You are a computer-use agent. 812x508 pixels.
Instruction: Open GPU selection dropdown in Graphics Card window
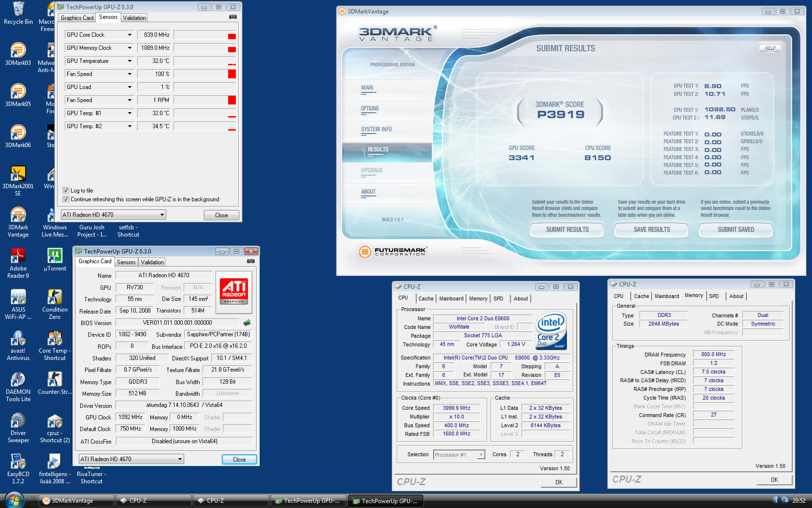click(x=131, y=459)
